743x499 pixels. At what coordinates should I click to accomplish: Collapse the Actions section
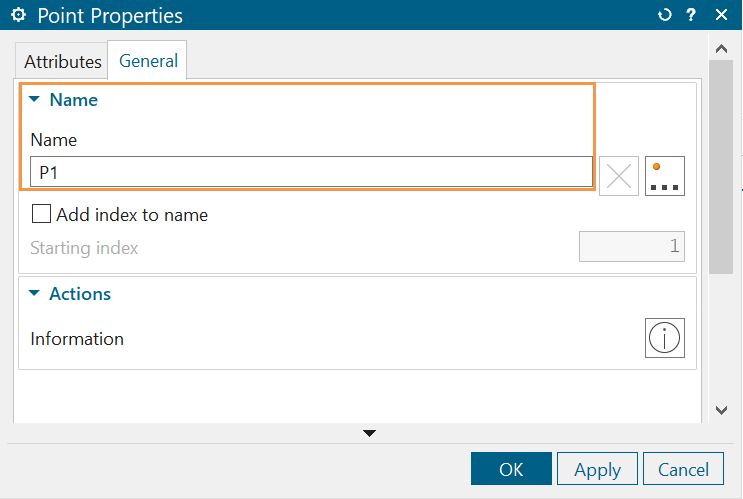pyautogui.click(x=35, y=294)
